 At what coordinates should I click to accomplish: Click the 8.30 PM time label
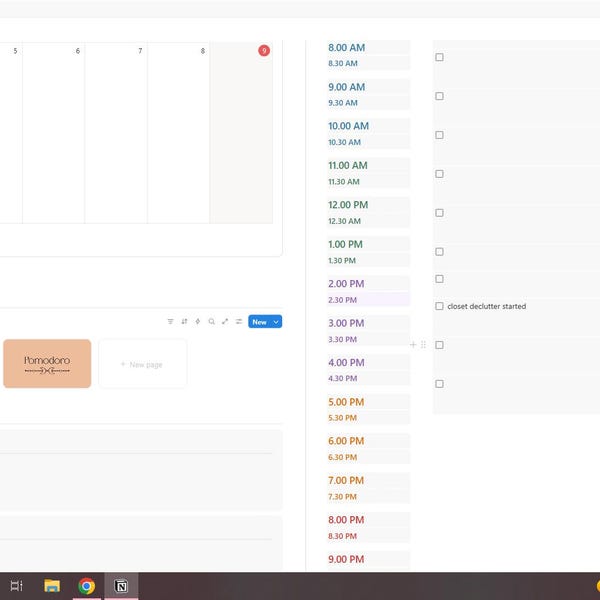(342, 536)
